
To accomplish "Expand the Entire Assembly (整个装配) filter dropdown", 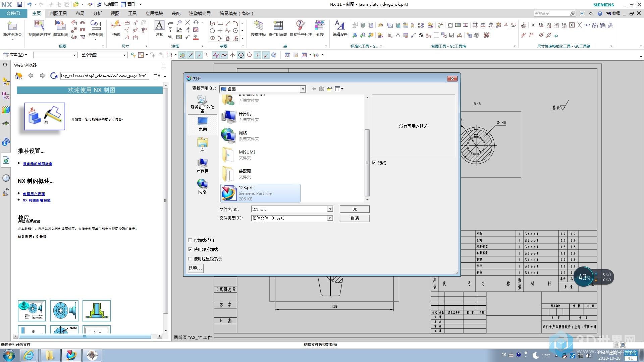I will 124,55.
